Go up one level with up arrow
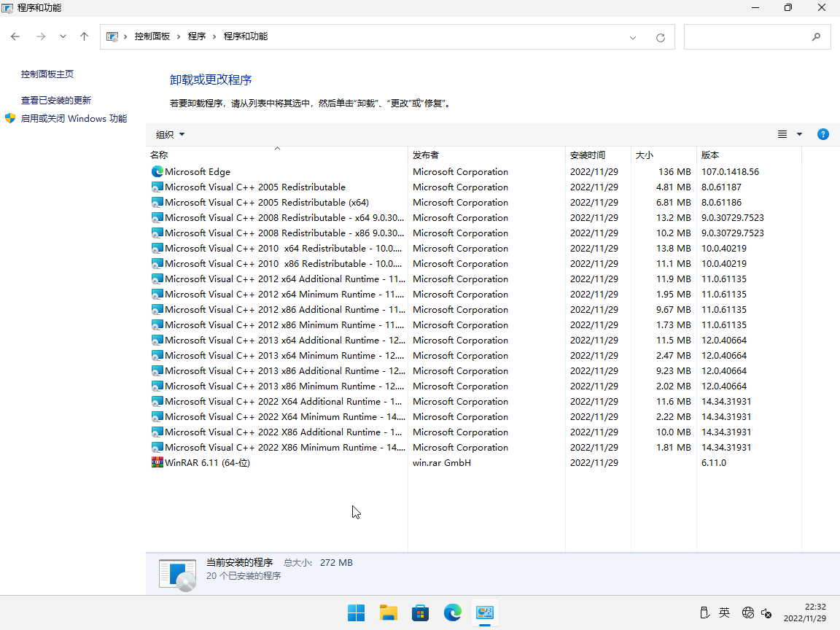Image resolution: width=840 pixels, height=630 pixels. (x=85, y=36)
